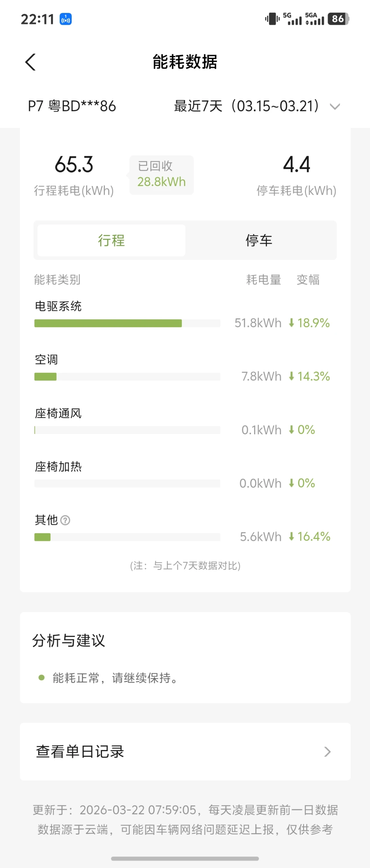Viewport: 370px width, 868px height.
Task: Tap the 已回收 28.8kWh bubble
Action: coord(162,175)
